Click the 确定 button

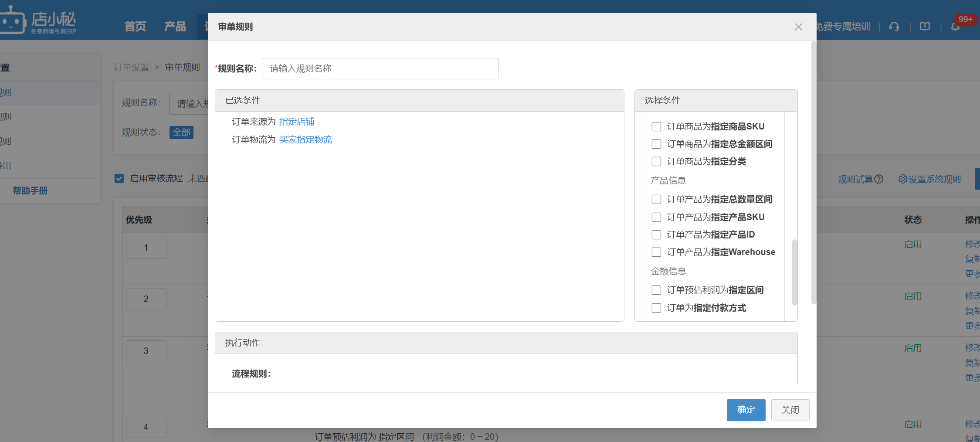(x=746, y=410)
